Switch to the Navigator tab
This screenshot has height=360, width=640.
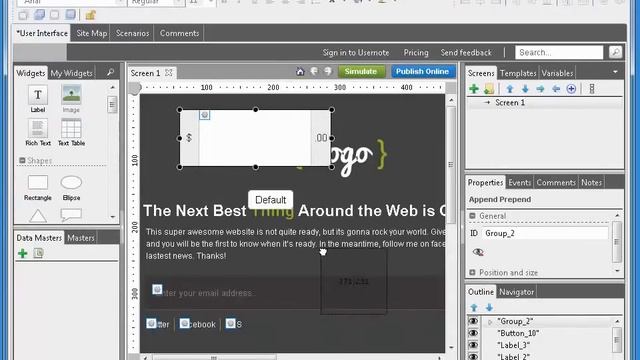(x=516, y=292)
